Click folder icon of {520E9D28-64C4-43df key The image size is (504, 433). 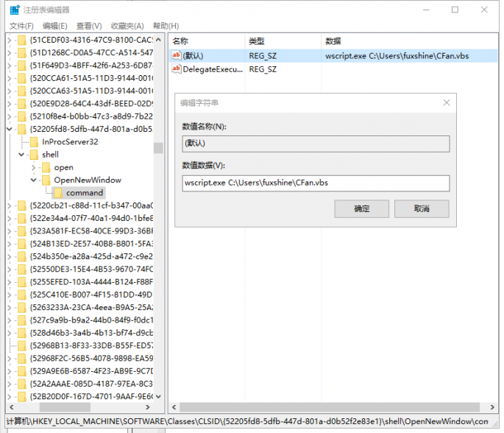tap(21, 104)
